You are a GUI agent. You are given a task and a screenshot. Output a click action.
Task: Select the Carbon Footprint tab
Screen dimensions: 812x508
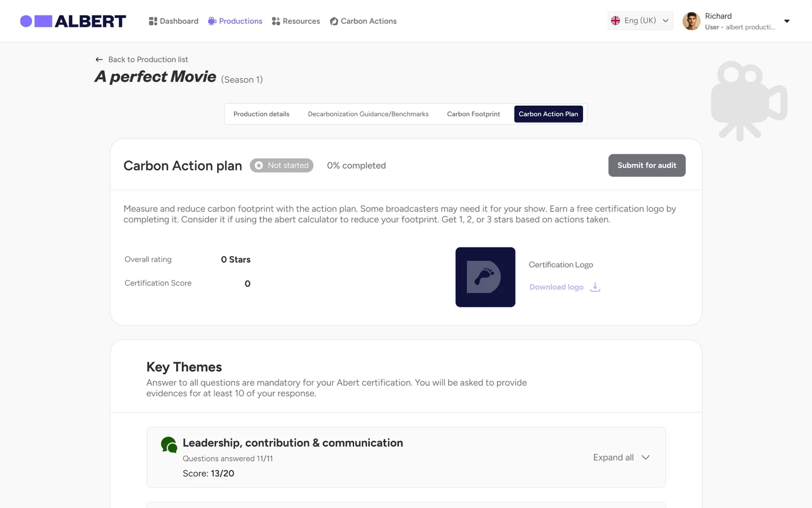tap(473, 114)
